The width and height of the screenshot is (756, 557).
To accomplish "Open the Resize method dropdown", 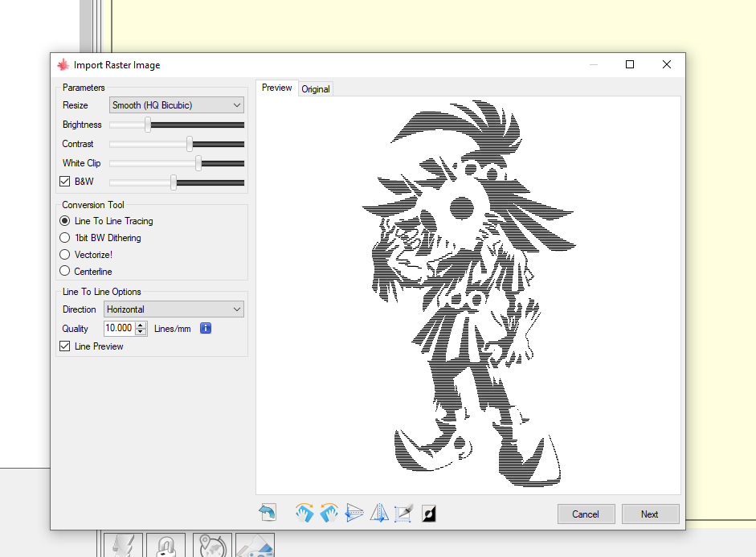I will coord(177,105).
